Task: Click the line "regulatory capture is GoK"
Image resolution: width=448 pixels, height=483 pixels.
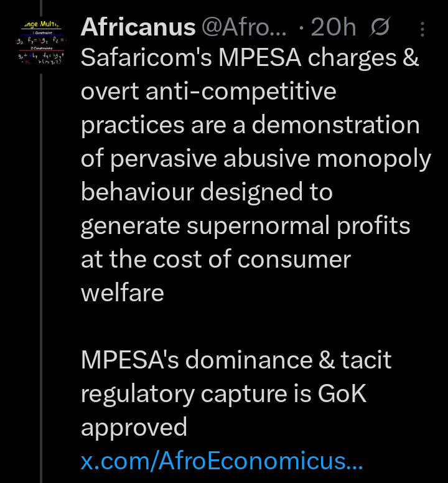Action: [x=224, y=393]
